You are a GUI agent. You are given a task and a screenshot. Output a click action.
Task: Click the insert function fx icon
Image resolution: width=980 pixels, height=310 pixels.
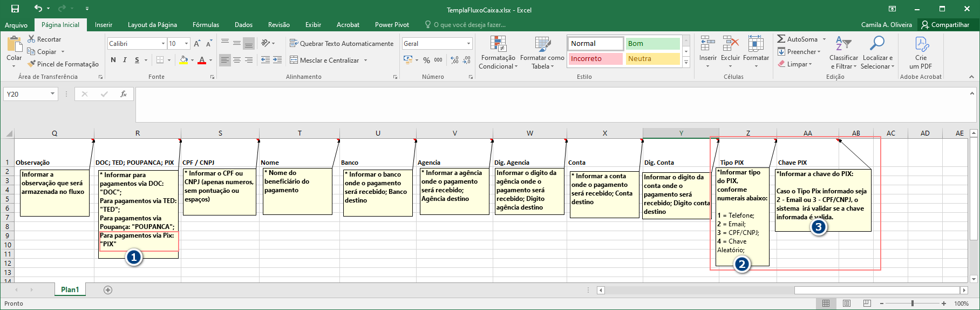[x=124, y=94]
